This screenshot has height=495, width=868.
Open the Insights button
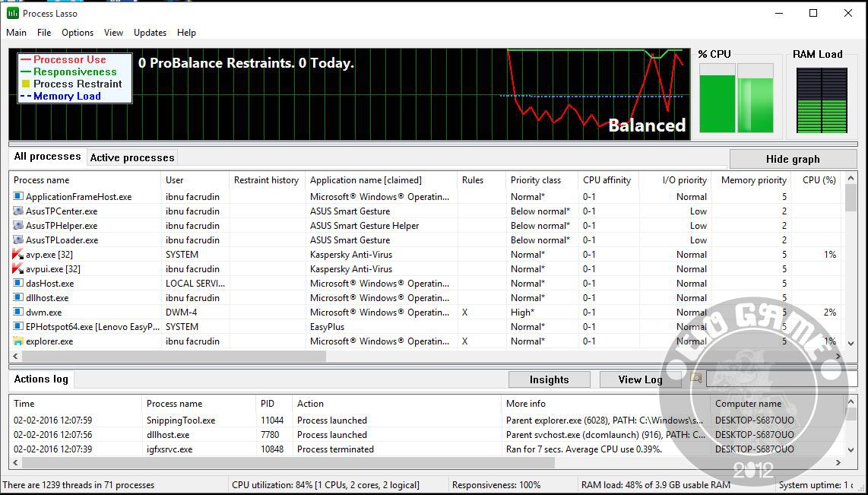[x=549, y=380]
